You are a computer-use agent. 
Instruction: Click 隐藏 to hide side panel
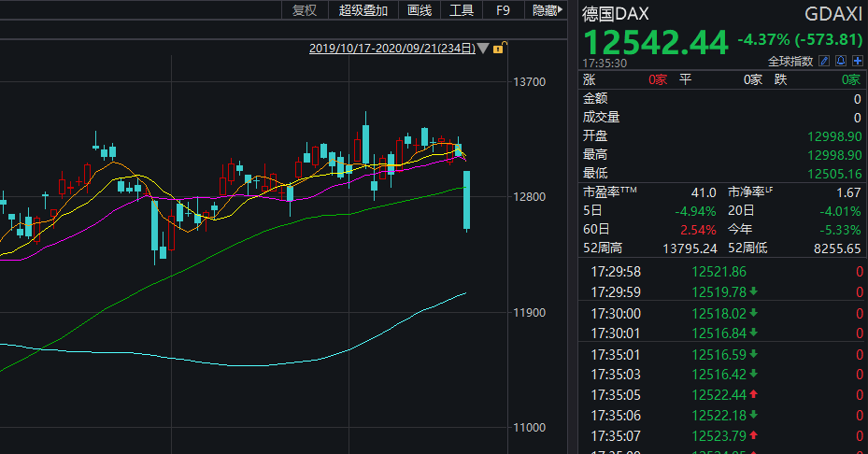click(546, 10)
